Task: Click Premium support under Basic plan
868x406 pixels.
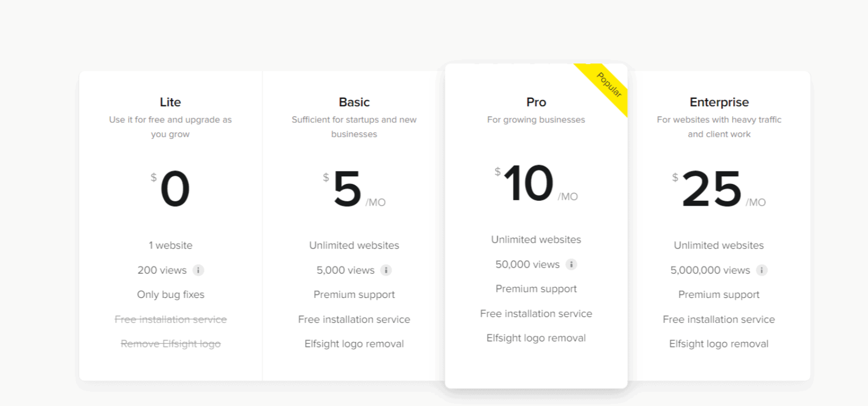Action: tap(354, 294)
